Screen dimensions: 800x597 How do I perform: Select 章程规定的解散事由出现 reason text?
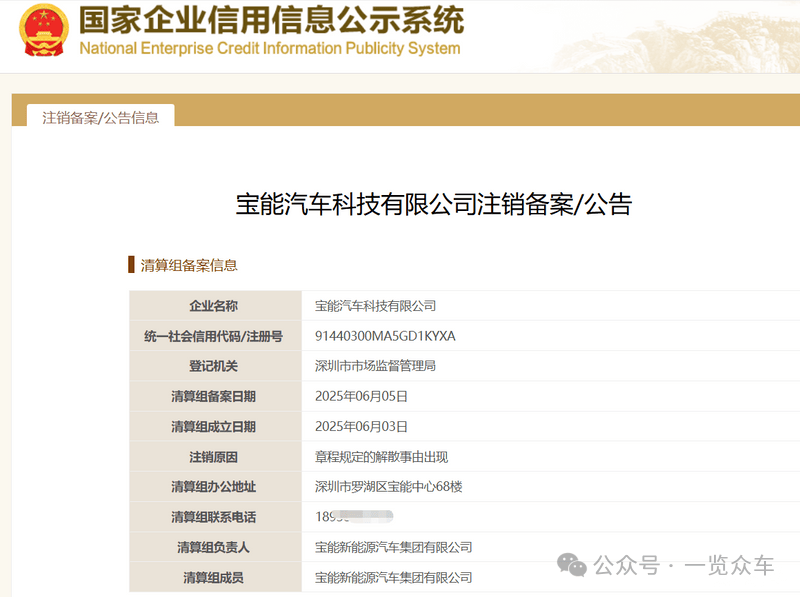tap(382, 457)
